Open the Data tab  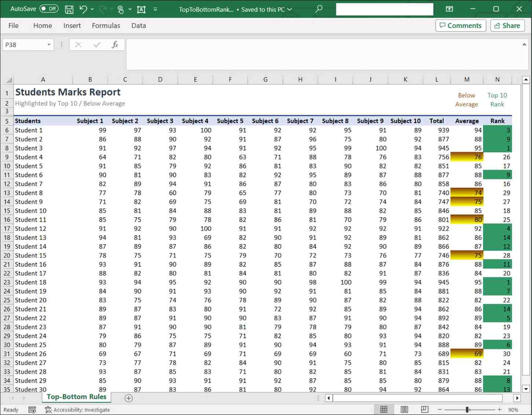[139, 25]
